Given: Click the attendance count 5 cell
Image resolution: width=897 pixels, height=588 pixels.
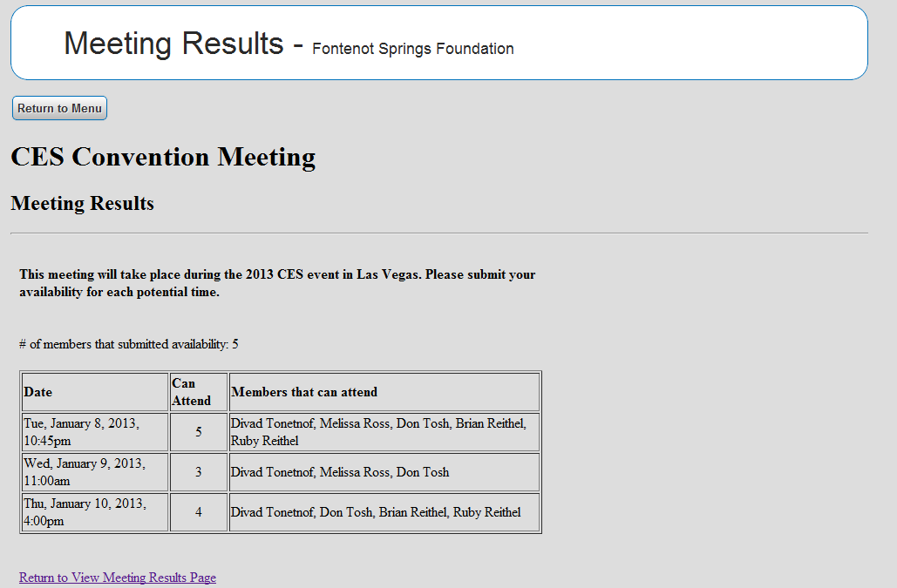Looking at the screenshot, I should click(199, 432).
